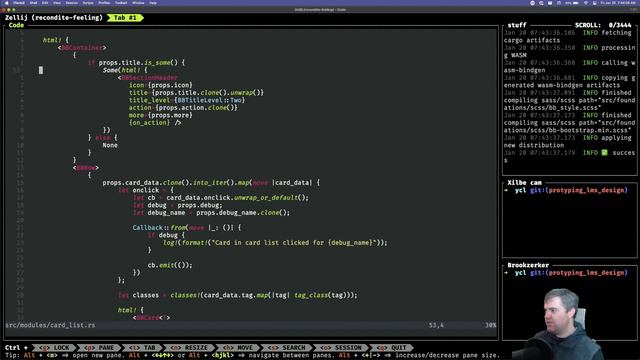
Task: Click the 'cb.emit(());' line
Action: coord(170,265)
